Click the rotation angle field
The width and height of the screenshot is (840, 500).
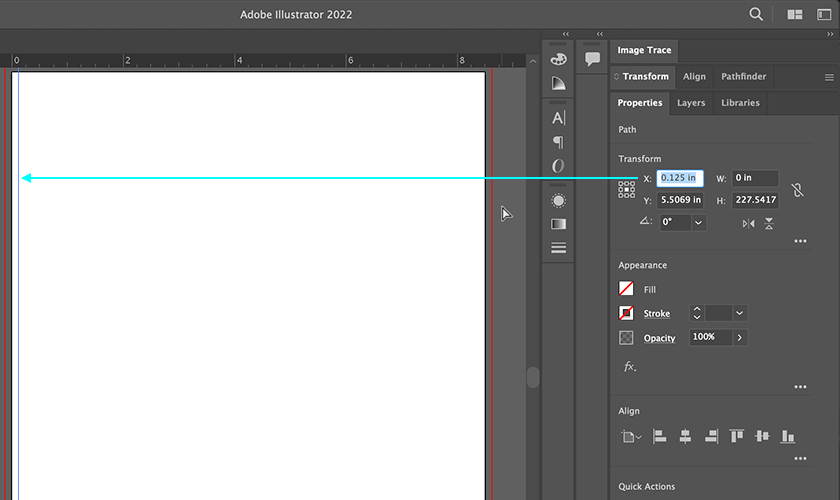click(x=675, y=222)
